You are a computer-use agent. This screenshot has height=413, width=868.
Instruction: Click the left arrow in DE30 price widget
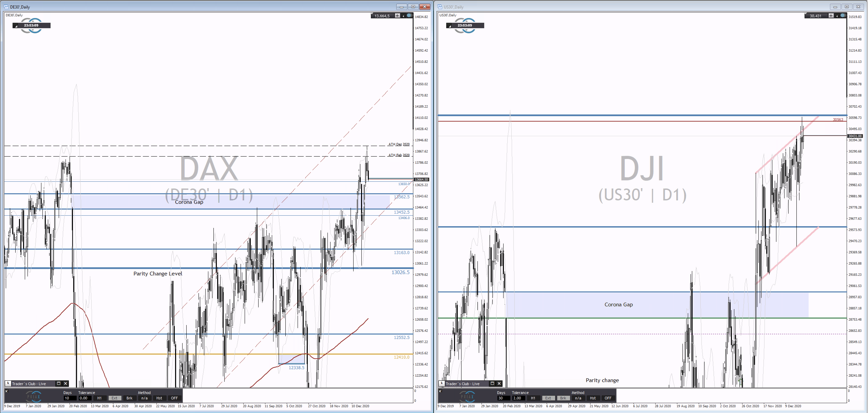(x=403, y=16)
